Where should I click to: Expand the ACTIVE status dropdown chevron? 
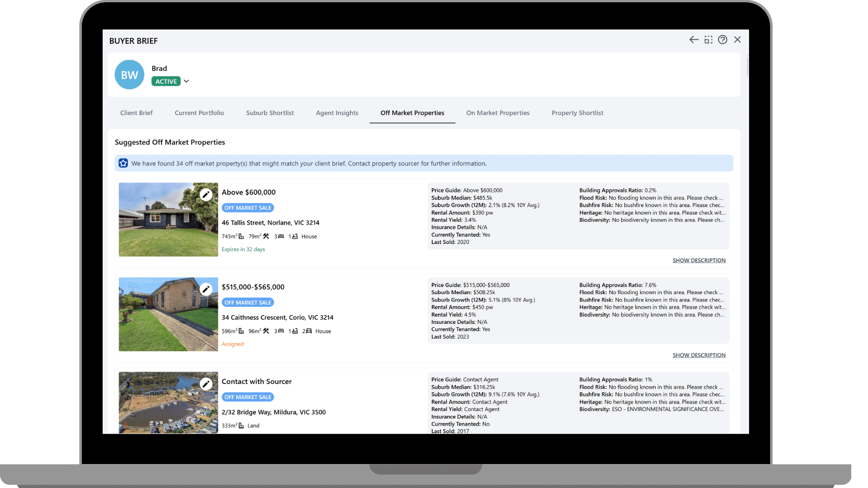click(x=186, y=81)
